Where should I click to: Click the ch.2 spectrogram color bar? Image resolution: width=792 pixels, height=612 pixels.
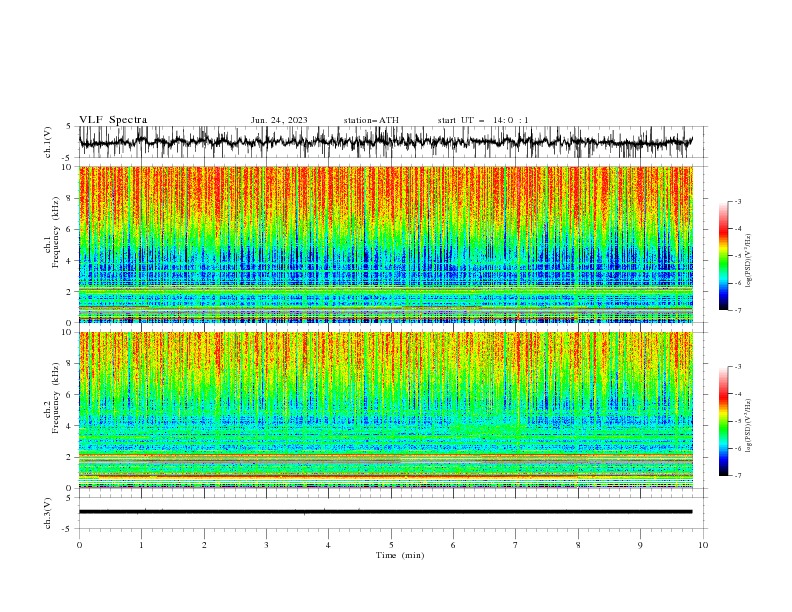click(x=723, y=421)
